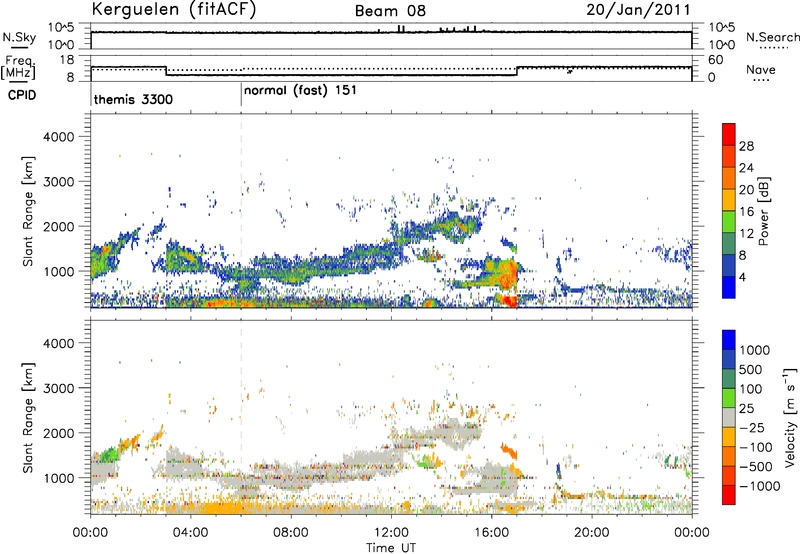Select the '100' label on Velocity color bar
The height and width of the screenshot is (554, 800).
tap(751, 389)
